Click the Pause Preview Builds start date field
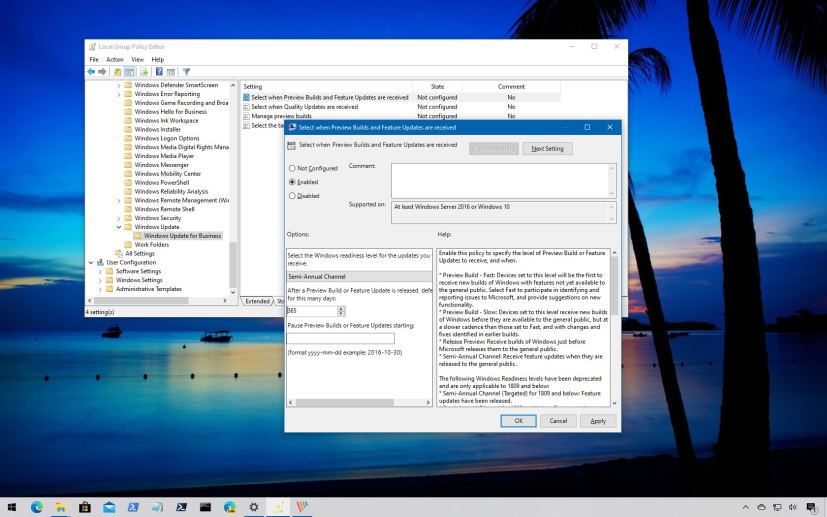This screenshot has width=827, height=517. [341, 338]
